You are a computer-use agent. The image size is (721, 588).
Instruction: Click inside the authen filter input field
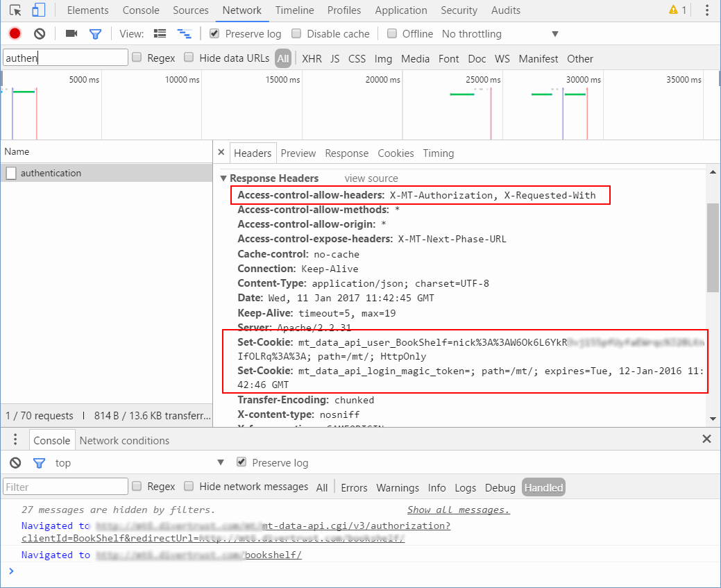65,58
